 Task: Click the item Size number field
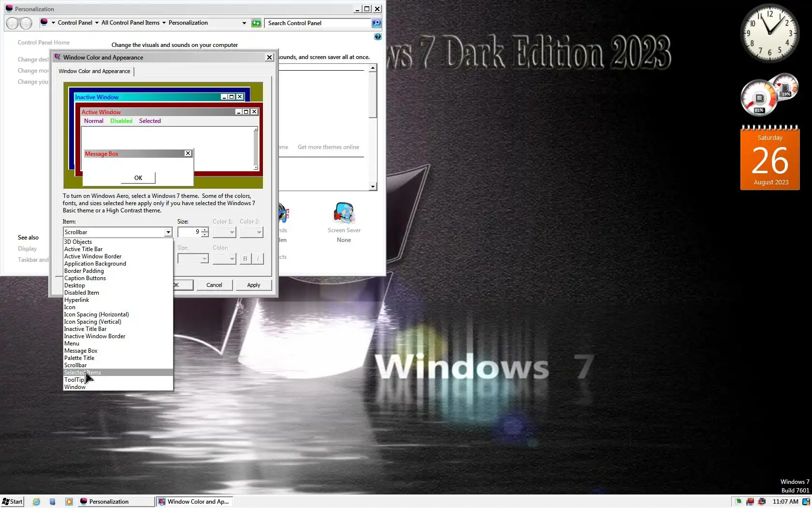tap(189, 232)
